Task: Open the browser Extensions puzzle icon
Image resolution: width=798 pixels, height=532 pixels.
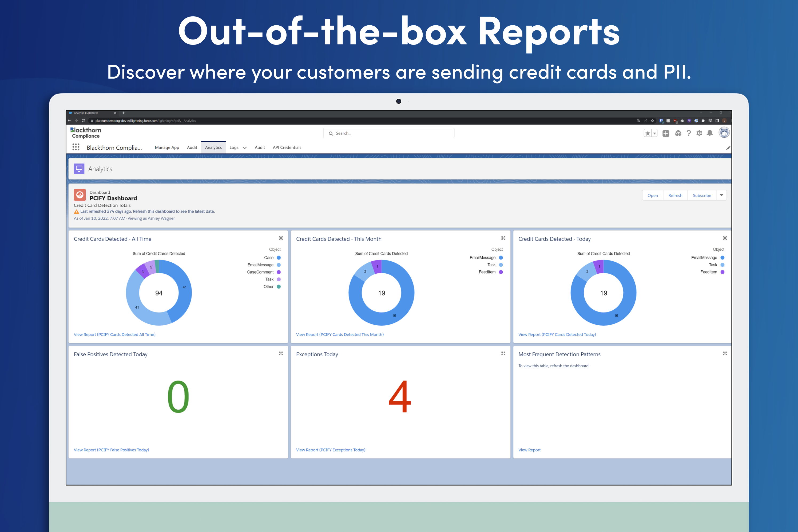Action: tap(703, 121)
